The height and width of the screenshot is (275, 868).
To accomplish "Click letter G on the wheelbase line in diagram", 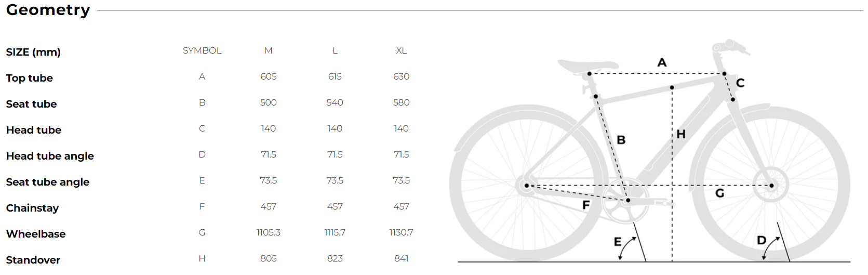I will click(719, 193).
